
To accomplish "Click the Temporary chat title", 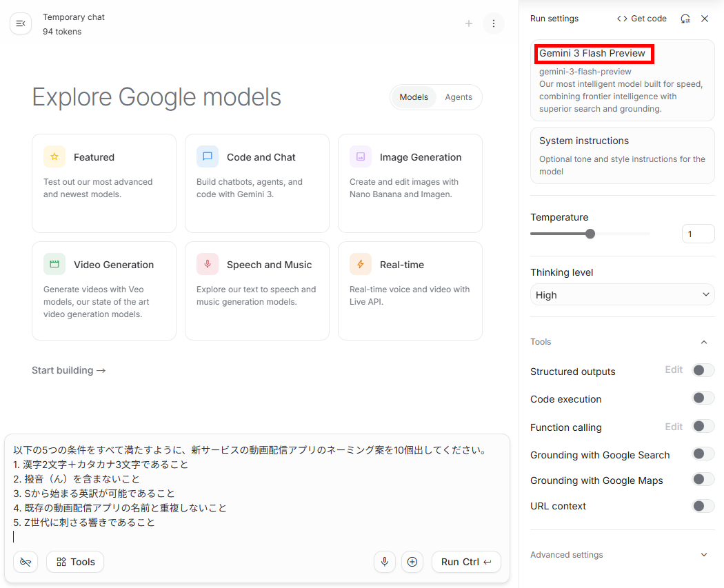I will [x=74, y=17].
